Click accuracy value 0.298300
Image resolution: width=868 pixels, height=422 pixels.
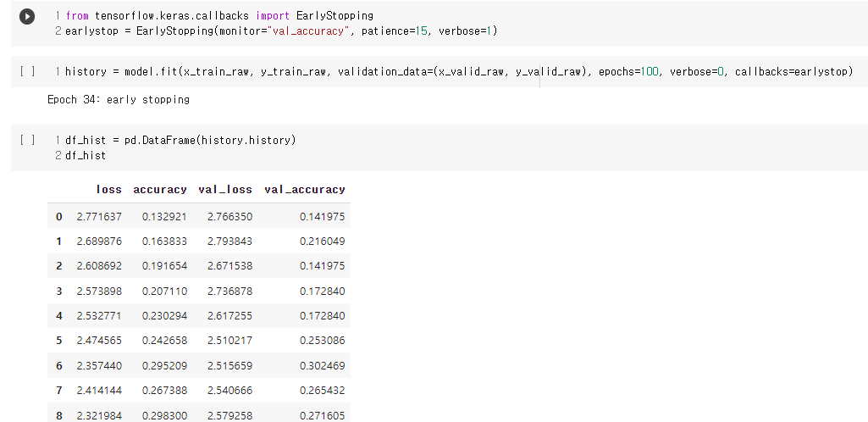coord(164,415)
